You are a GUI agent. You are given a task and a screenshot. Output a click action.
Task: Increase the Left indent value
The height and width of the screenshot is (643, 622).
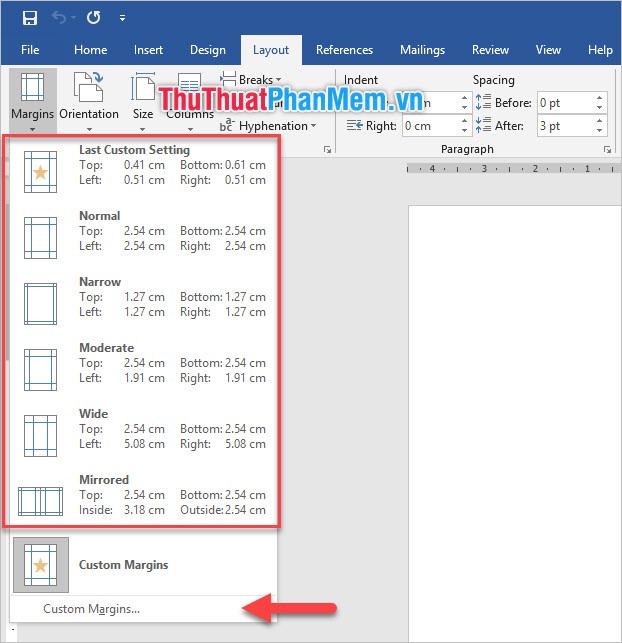464,98
